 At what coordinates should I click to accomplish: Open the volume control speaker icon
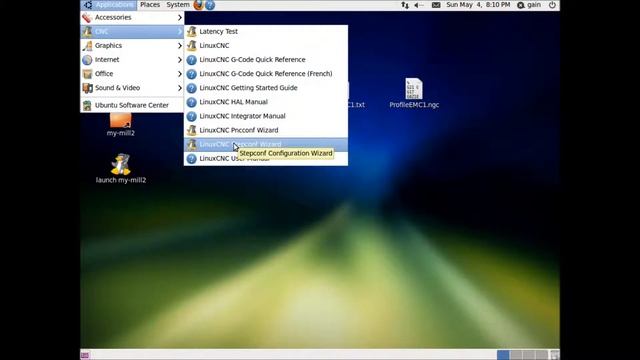click(419, 5)
